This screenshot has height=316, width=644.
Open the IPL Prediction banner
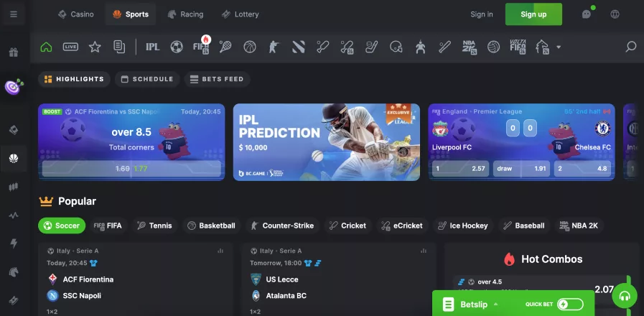point(327,142)
